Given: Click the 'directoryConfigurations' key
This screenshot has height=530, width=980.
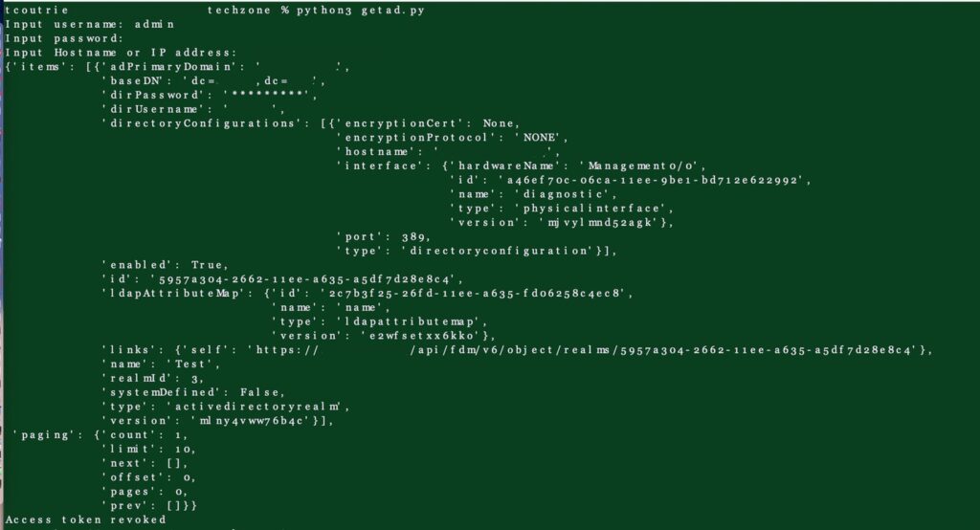Looking at the screenshot, I should [x=197, y=123].
